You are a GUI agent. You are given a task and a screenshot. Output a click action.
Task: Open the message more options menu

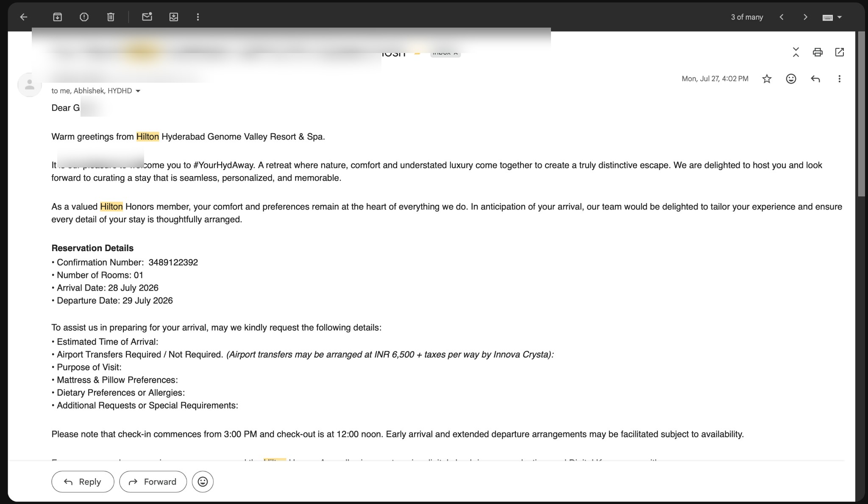tap(839, 79)
